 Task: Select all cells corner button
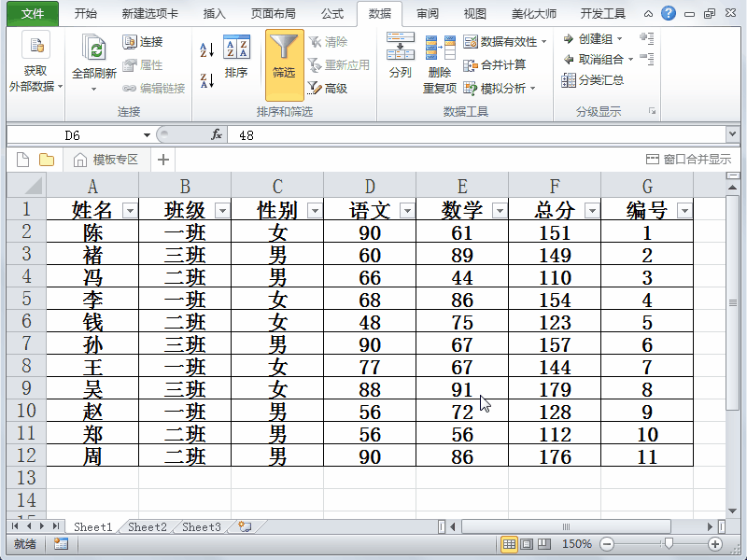tap(27, 185)
